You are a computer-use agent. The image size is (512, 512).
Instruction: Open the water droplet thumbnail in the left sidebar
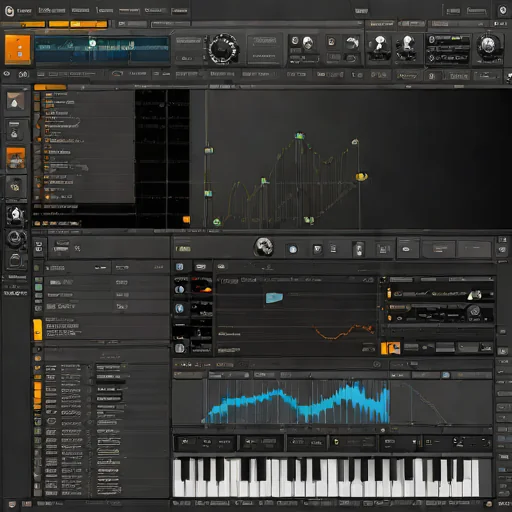click(15, 101)
